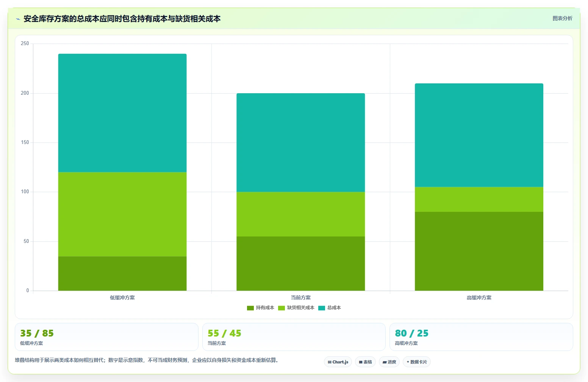The width and height of the screenshot is (588, 382).
Task: Click the lightning icon beside the title
Action: click(x=18, y=19)
